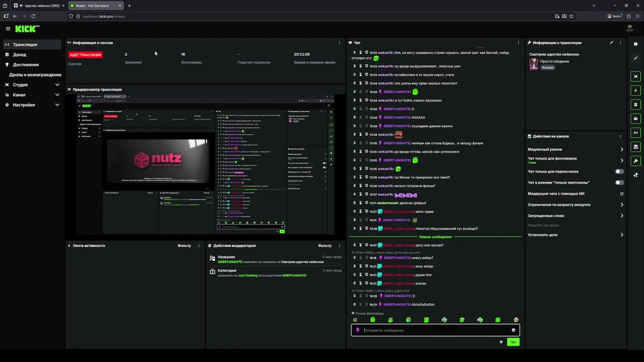Image resolution: width=644 pixels, height=362 pixels.
Task: Open user avatar in dashboard header
Action: (x=630, y=29)
